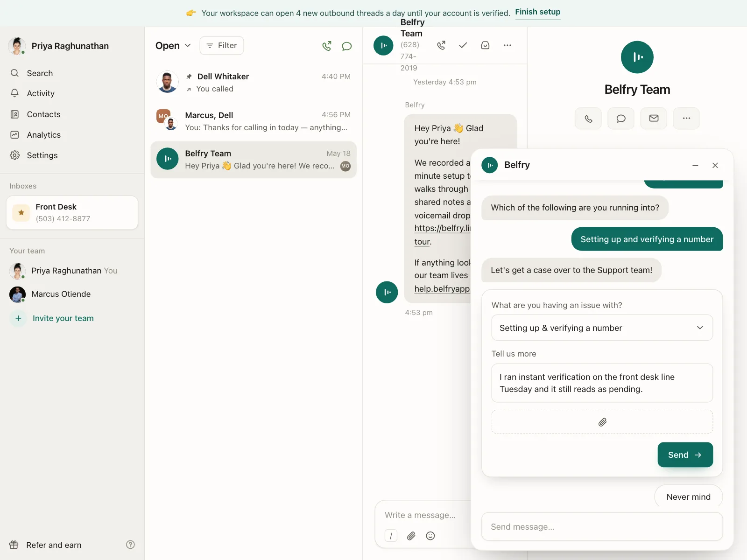Attach a file in support form
The width and height of the screenshot is (747, 560).
click(x=602, y=422)
